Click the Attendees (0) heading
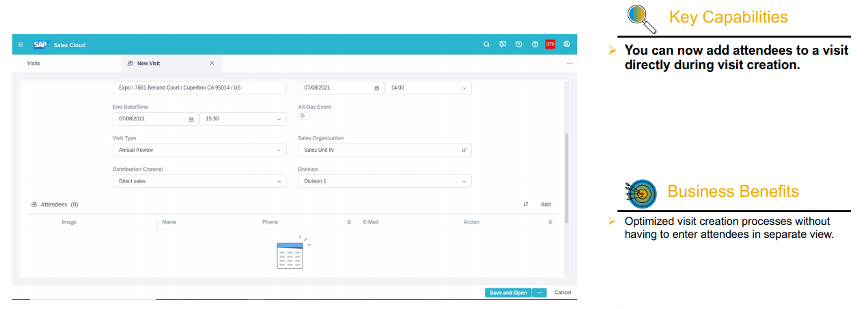This screenshot has width=868, height=309. tap(59, 204)
